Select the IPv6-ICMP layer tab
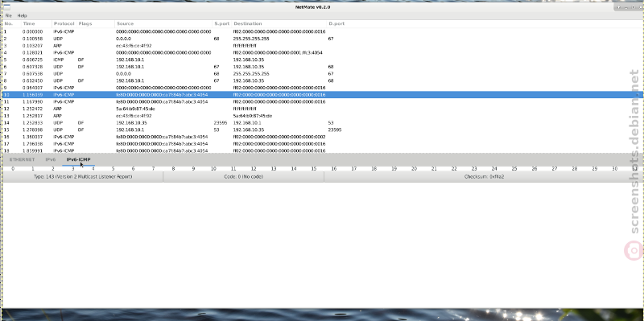Image resolution: width=644 pixels, height=321 pixels. coord(78,159)
